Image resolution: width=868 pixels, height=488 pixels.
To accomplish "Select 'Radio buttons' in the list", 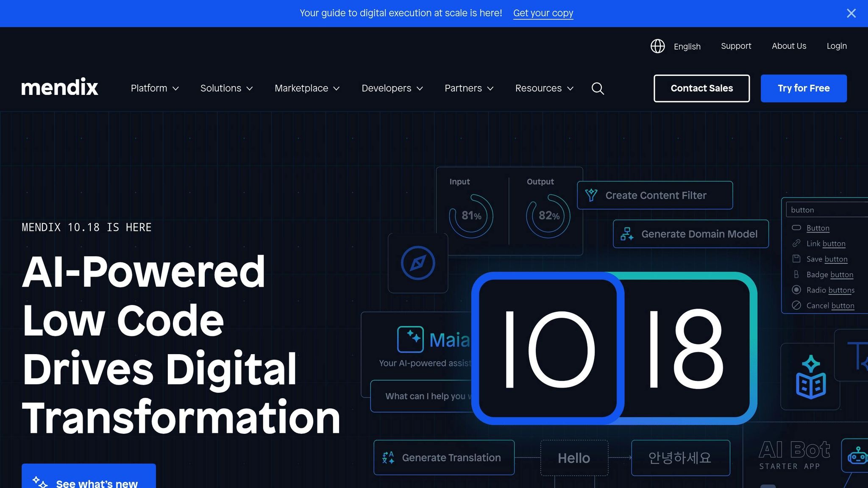I will [x=830, y=290].
